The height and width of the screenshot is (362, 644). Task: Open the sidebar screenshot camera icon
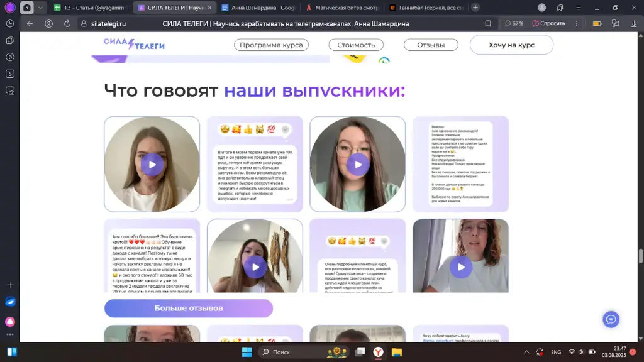click(x=10, y=90)
